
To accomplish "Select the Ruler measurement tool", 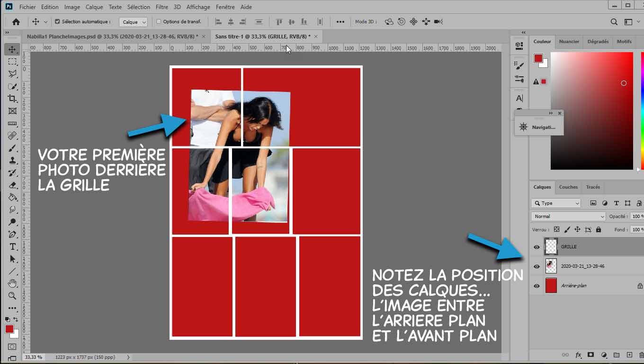I will [x=12, y=123].
